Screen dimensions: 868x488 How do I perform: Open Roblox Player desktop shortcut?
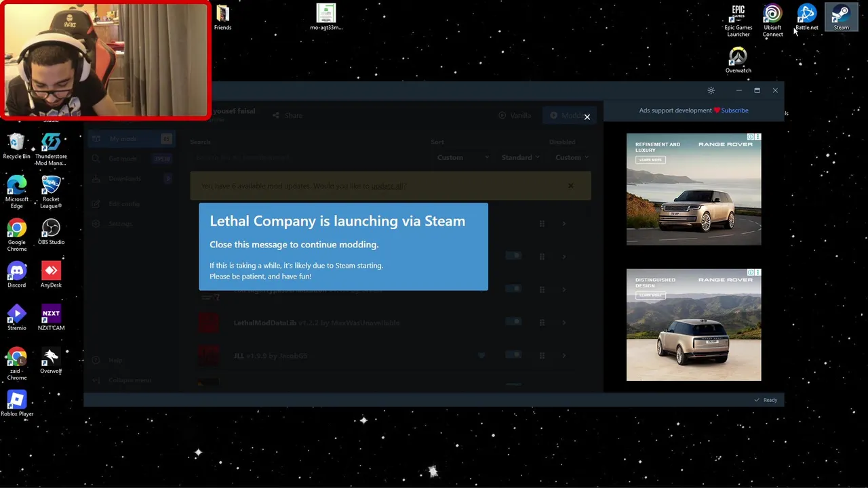point(17,403)
